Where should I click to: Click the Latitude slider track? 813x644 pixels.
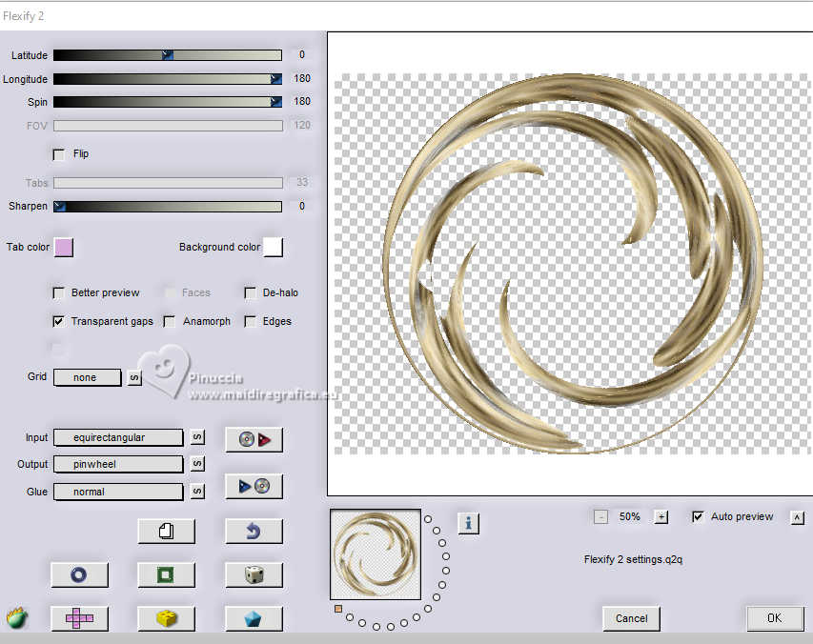[168, 55]
